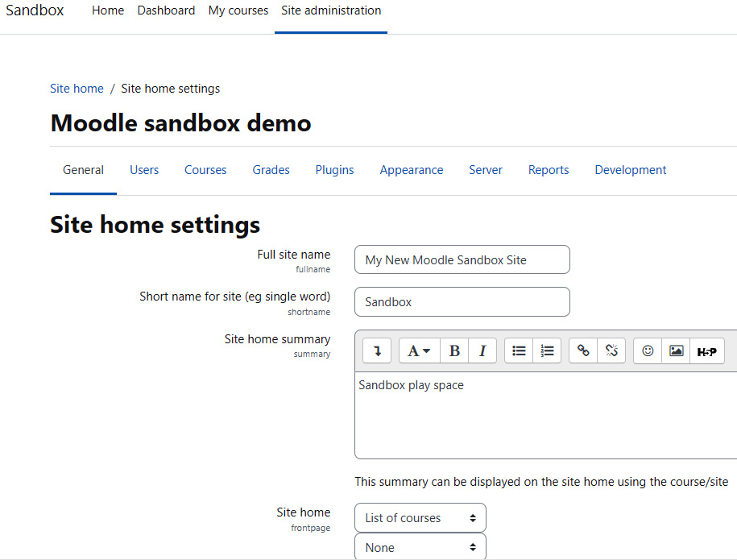
Task: Open the Courses tab
Action: pyautogui.click(x=205, y=170)
